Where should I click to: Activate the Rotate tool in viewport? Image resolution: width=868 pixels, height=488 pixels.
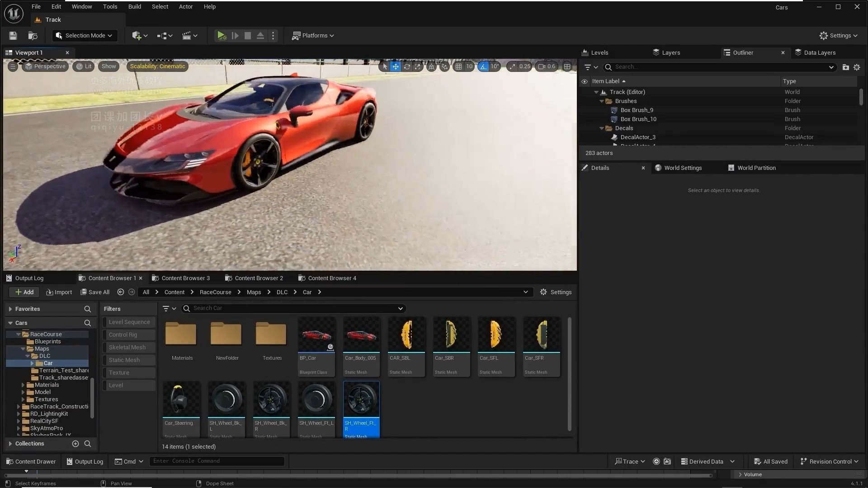407,66
